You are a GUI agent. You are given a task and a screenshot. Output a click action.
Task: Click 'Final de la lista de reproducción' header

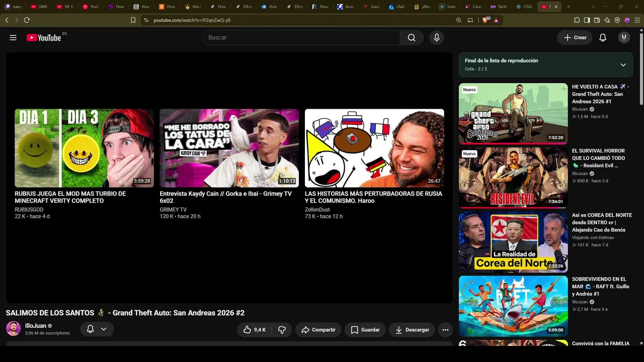coord(501,60)
